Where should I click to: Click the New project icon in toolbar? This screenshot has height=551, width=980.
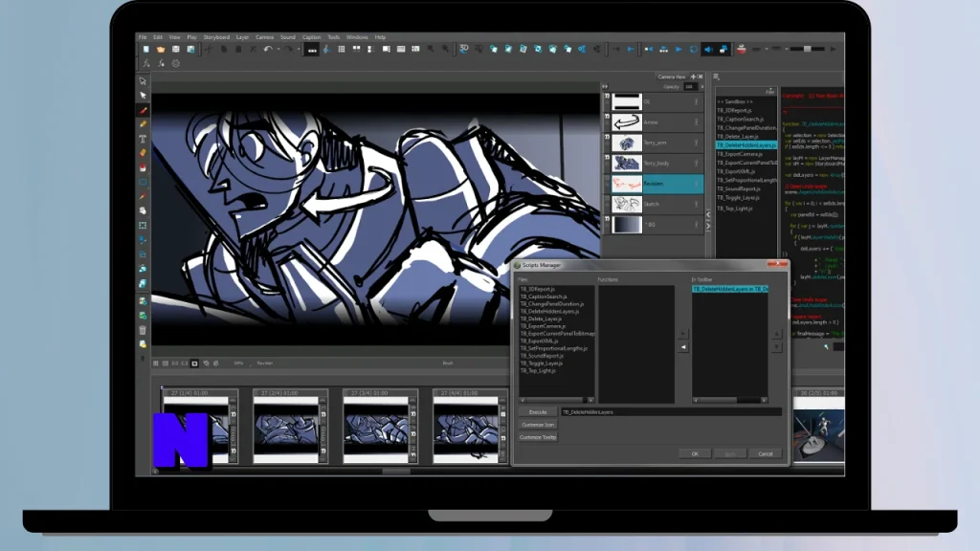pyautogui.click(x=146, y=50)
